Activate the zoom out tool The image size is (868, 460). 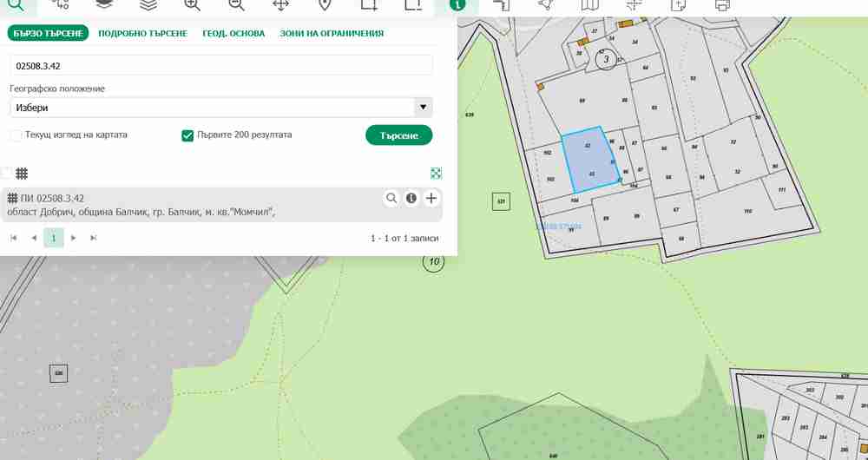pyautogui.click(x=236, y=4)
